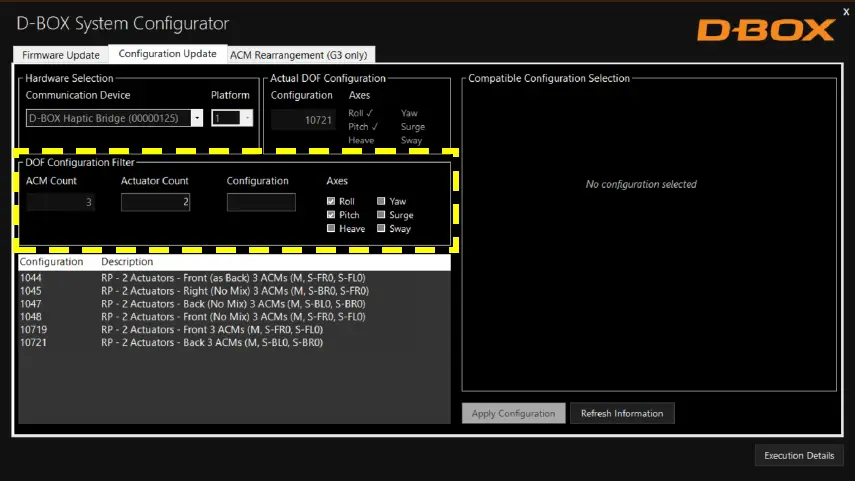Select configuration row 10721
This screenshot has width=855, height=481.
pyautogui.click(x=234, y=342)
